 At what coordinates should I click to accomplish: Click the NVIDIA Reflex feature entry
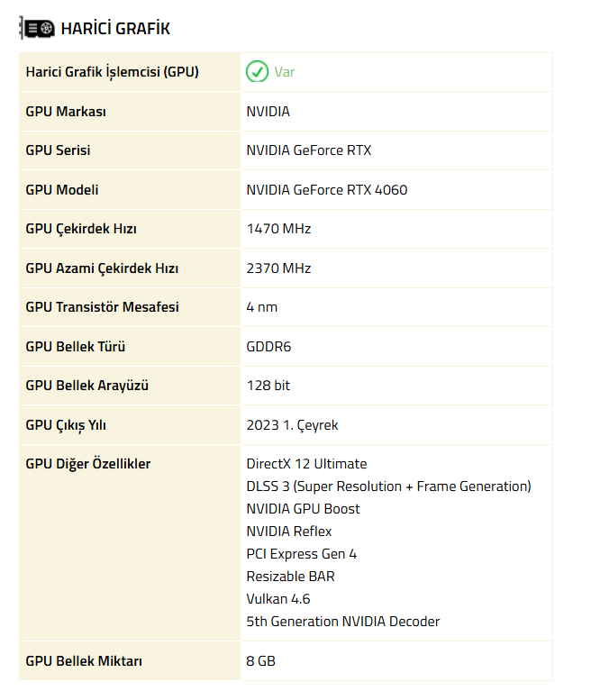[x=289, y=532]
